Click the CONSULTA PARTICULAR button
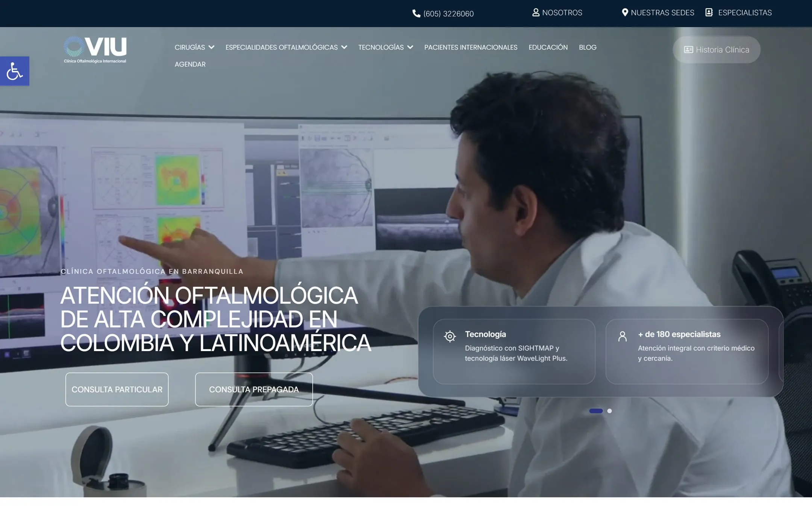812x508 pixels. pos(117,389)
